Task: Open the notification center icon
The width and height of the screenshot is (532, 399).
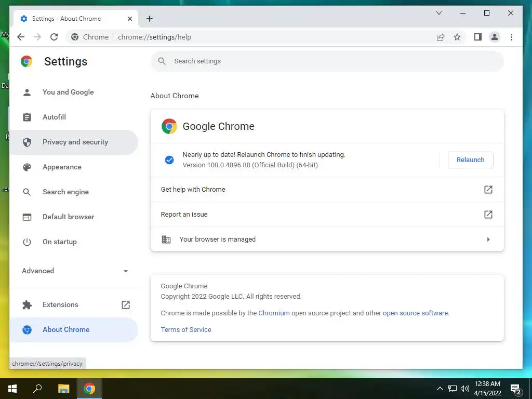Action: [516, 389]
